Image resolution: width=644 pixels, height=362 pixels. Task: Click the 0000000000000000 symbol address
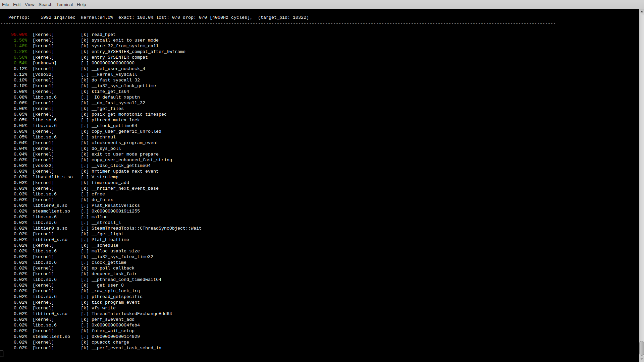(x=113, y=63)
